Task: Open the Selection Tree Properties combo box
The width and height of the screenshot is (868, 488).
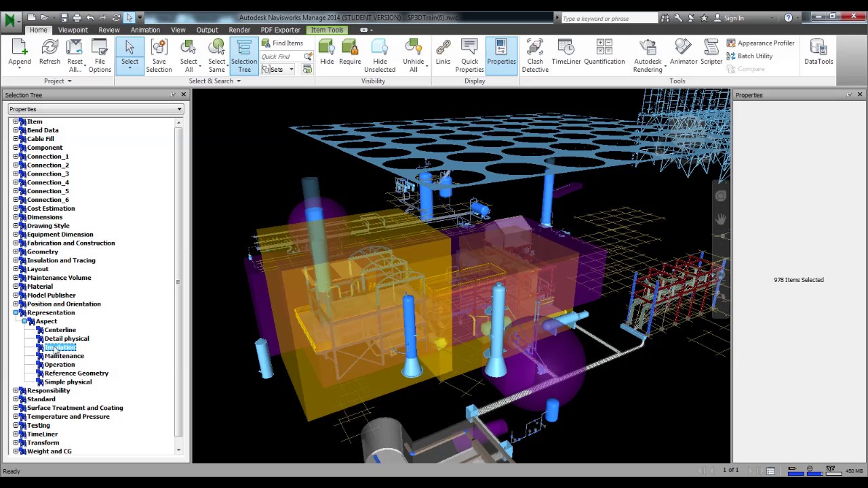Action: coord(96,109)
